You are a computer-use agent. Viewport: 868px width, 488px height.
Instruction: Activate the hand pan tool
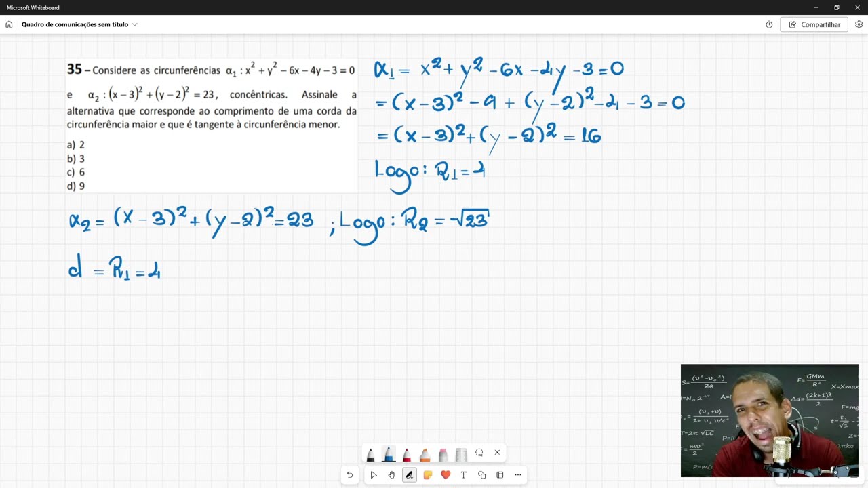(x=391, y=475)
